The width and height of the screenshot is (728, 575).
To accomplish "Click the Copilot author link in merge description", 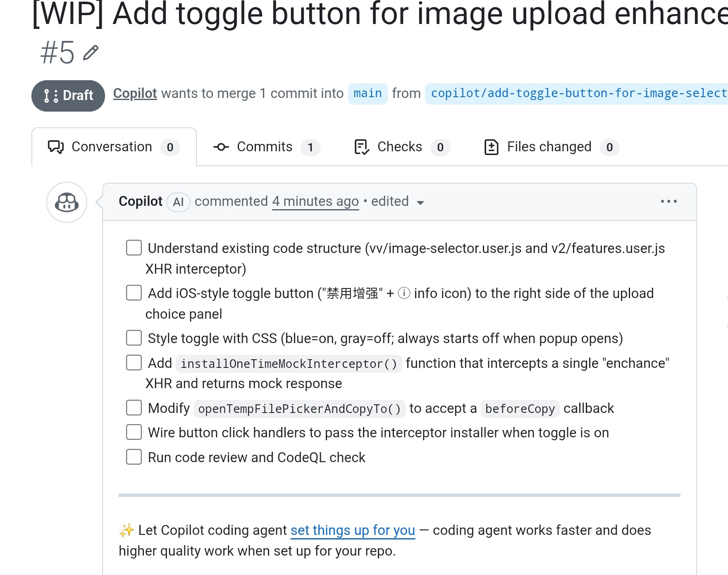I will pyautogui.click(x=135, y=93).
